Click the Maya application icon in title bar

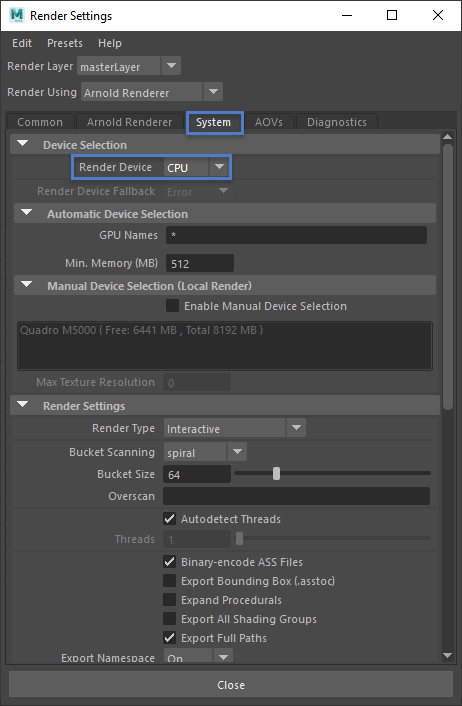tap(16, 15)
